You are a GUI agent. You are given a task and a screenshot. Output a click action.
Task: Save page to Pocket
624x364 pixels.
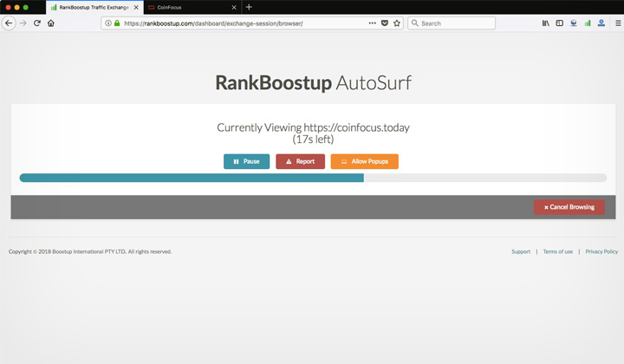(x=385, y=23)
